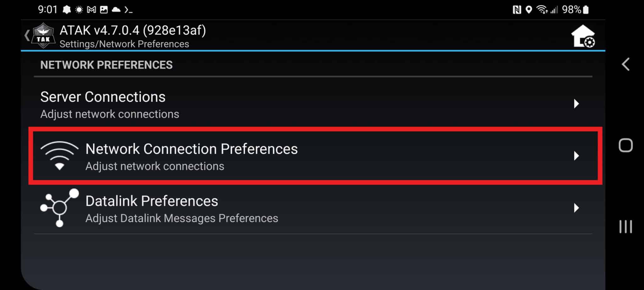This screenshot has width=644, height=290.
Task: Tap the location pin status icon
Action: click(x=529, y=10)
